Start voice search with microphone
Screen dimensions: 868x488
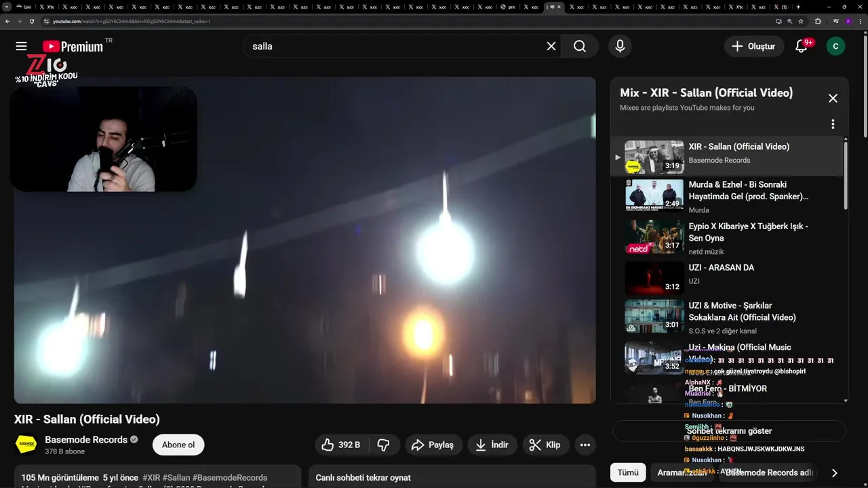620,46
